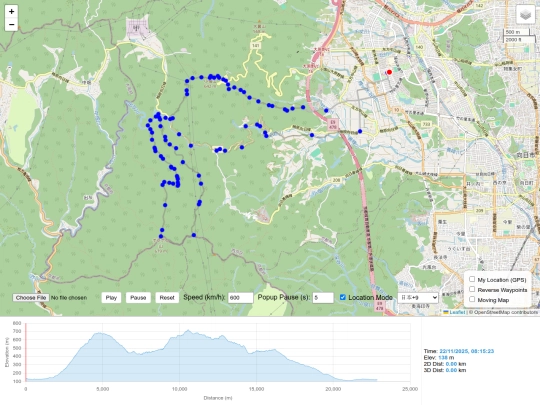Click the No file chosen label
Viewport: 540px width, 405px height.
pos(69,298)
